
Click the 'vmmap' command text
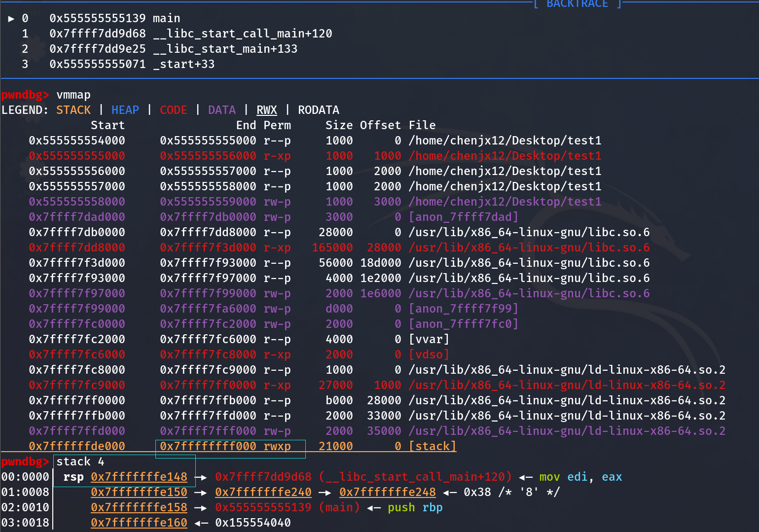click(x=73, y=95)
